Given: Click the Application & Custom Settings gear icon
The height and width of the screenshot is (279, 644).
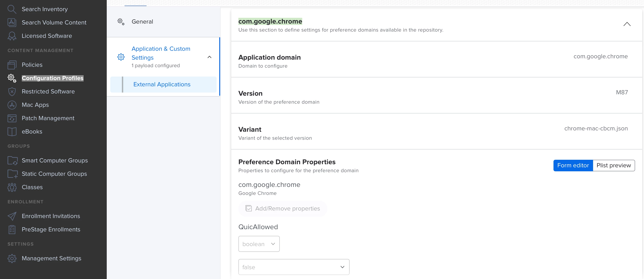Looking at the screenshot, I should [x=121, y=57].
